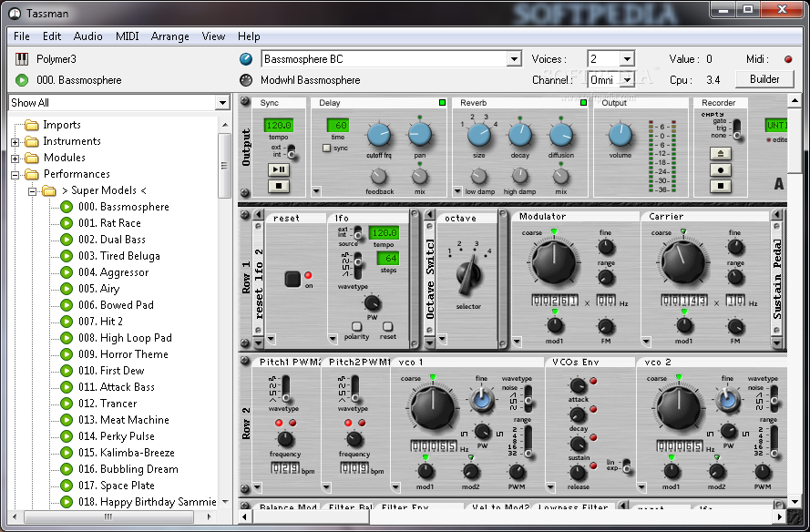Open the Channel Omni dropdown
Viewport: 810px width, 532px height.
point(627,80)
